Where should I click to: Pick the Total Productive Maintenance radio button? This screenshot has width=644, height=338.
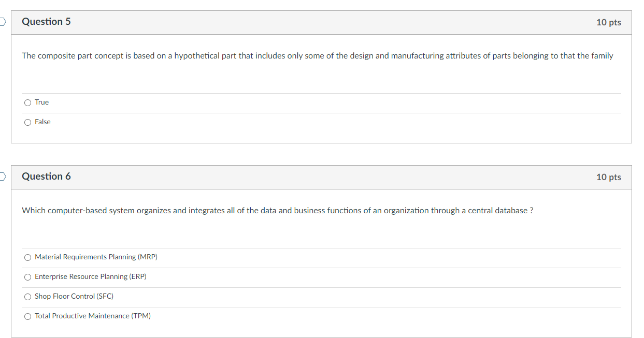pos(27,316)
